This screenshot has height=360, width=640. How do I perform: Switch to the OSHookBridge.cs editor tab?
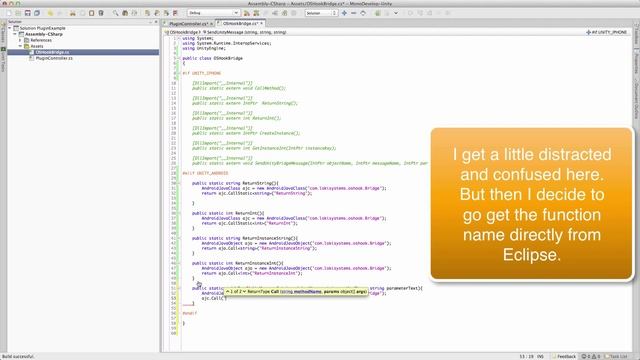[240, 24]
